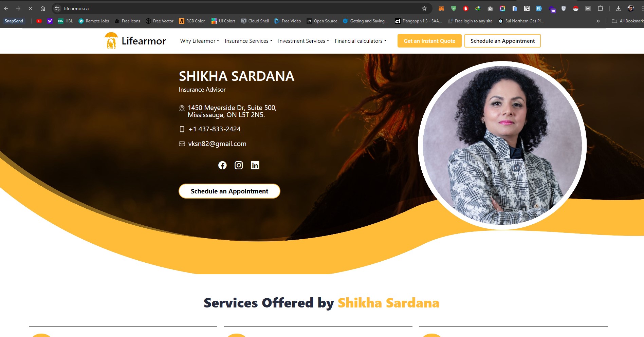Screen dimensions: 644x337
Task: Click the vksn82@gmail.com email link
Action: [x=217, y=144]
